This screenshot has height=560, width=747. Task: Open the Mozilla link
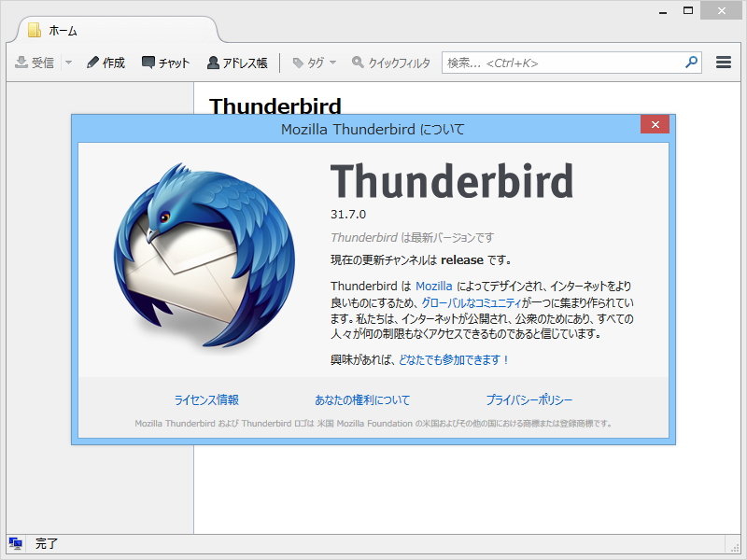click(x=434, y=286)
